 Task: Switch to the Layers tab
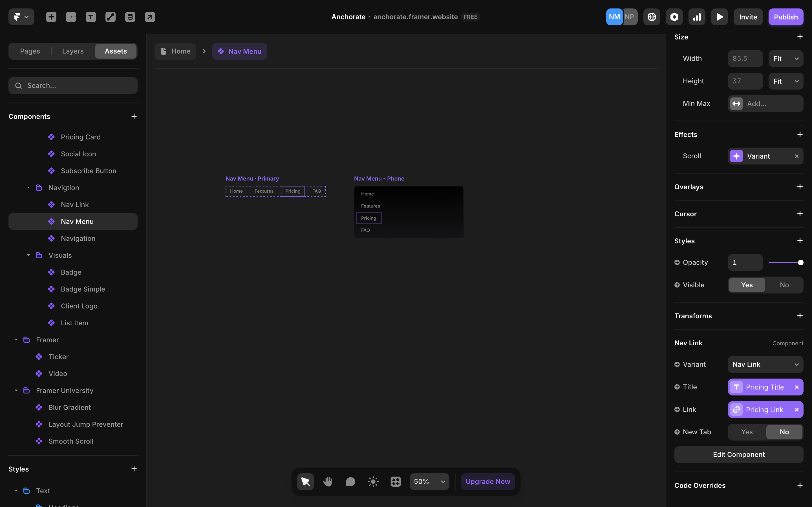click(x=73, y=51)
